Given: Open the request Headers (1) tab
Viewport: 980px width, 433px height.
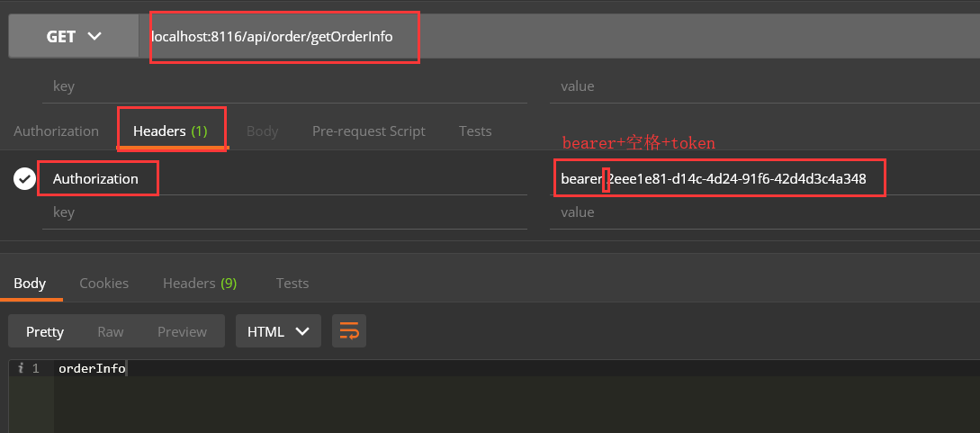Looking at the screenshot, I should pos(170,131).
